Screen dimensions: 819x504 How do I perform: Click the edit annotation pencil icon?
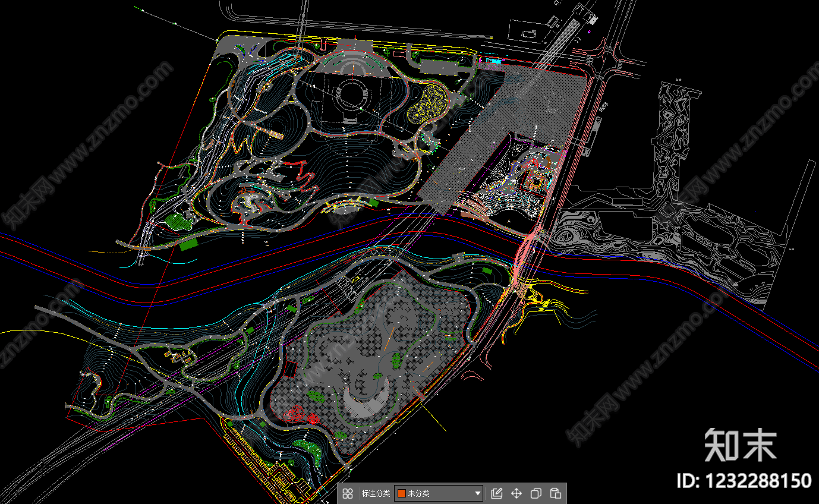pos(497,493)
